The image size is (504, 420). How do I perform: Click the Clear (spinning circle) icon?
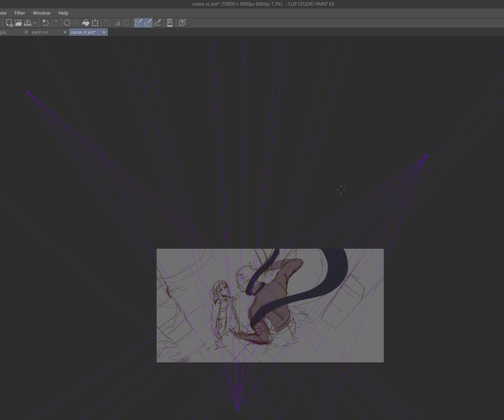(x=67, y=23)
